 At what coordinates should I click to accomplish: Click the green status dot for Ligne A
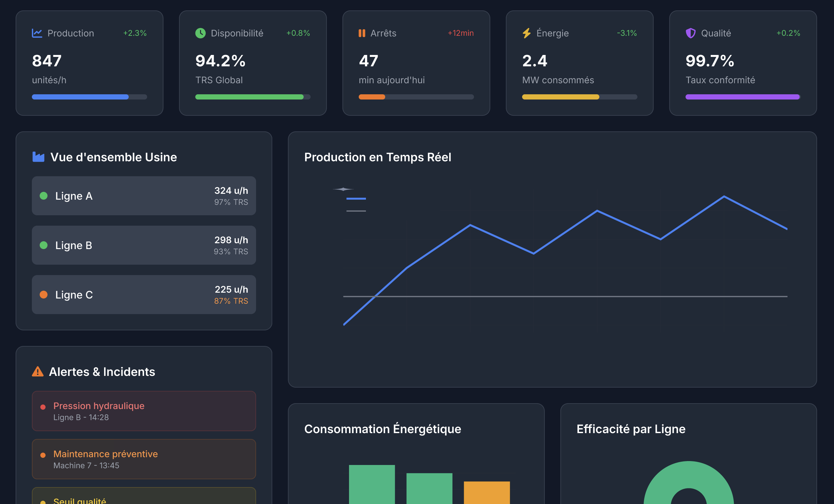point(44,195)
